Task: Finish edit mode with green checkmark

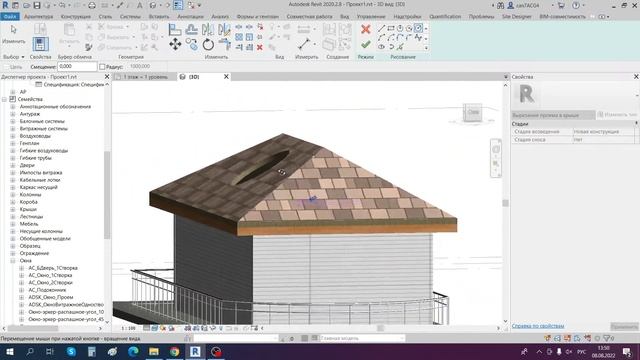Action: point(366,44)
